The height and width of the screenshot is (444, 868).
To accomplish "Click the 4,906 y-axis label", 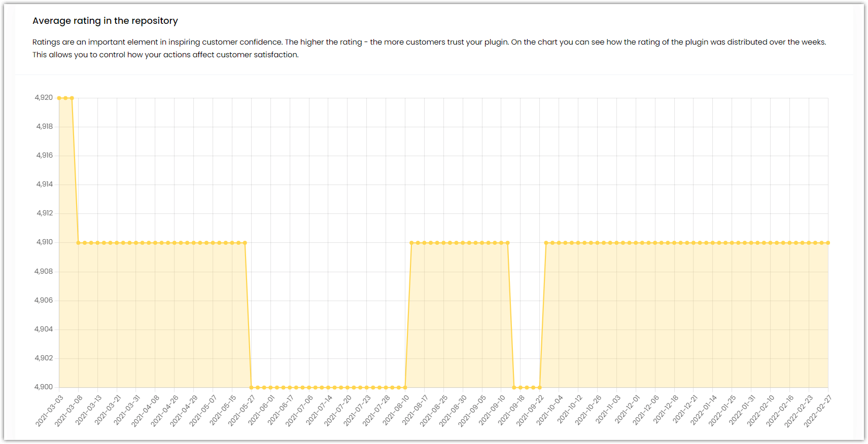I will (x=44, y=300).
